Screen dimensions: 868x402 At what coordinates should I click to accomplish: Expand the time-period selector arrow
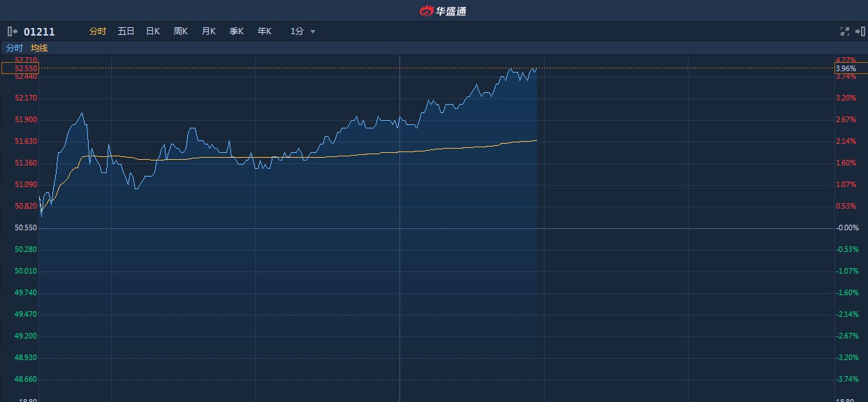313,31
